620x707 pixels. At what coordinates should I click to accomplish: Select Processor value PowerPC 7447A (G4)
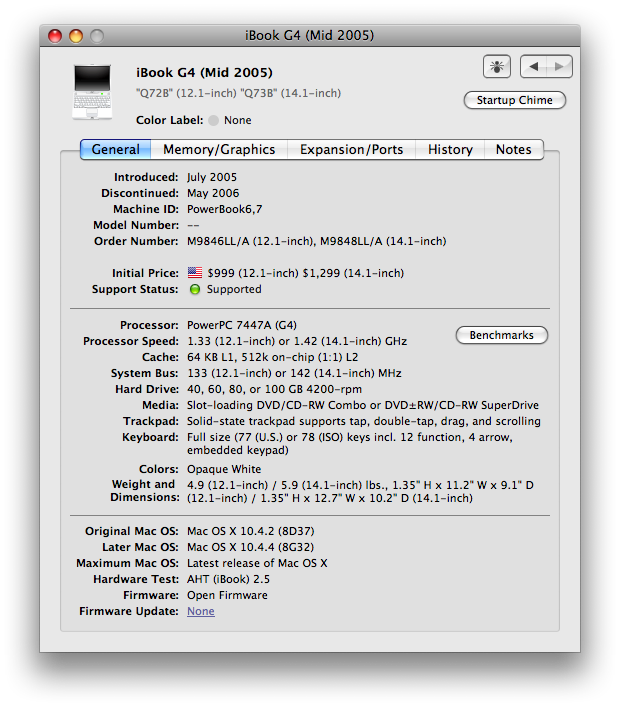coord(242,325)
